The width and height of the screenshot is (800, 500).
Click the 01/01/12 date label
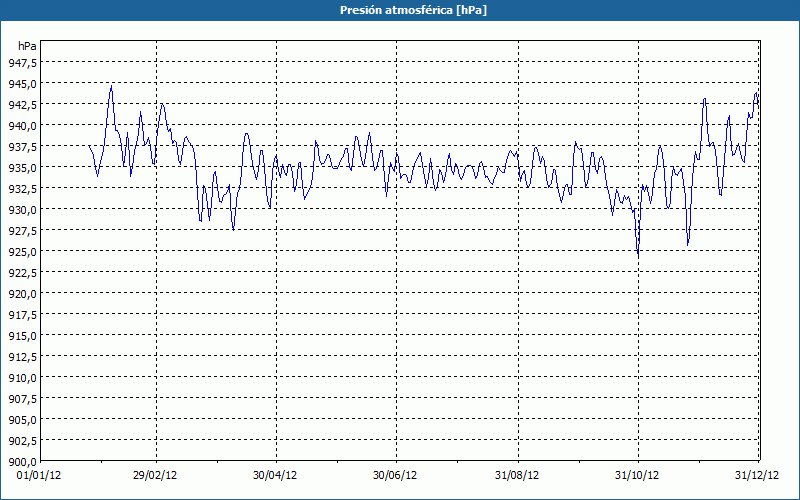[39, 476]
